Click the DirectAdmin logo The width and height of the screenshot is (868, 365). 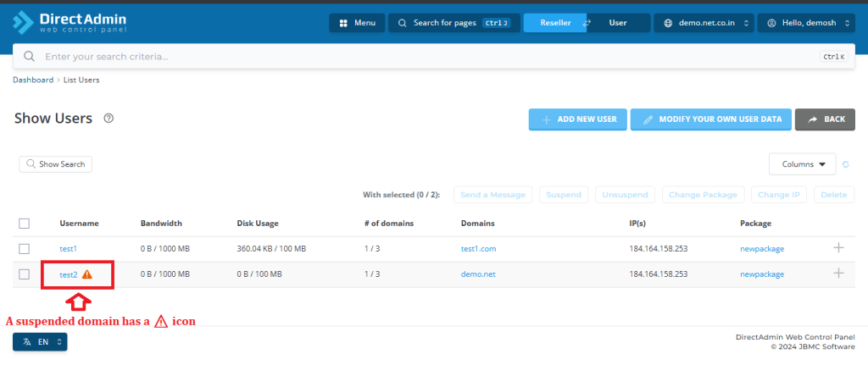(x=70, y=23)
